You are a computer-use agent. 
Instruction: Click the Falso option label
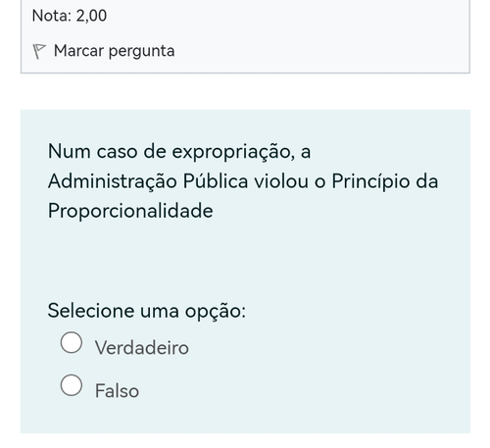117,390
